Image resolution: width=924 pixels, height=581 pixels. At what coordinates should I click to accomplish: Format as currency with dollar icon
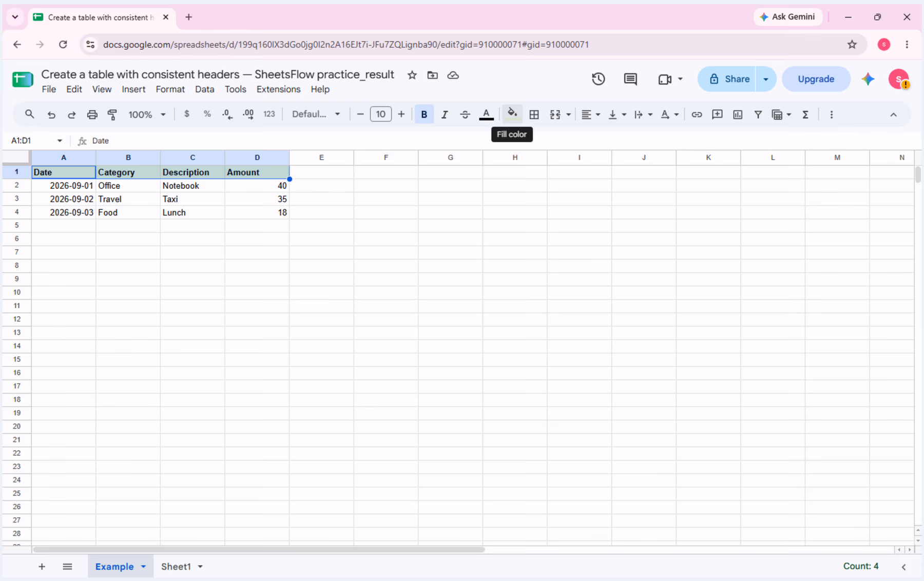[187, 114]
